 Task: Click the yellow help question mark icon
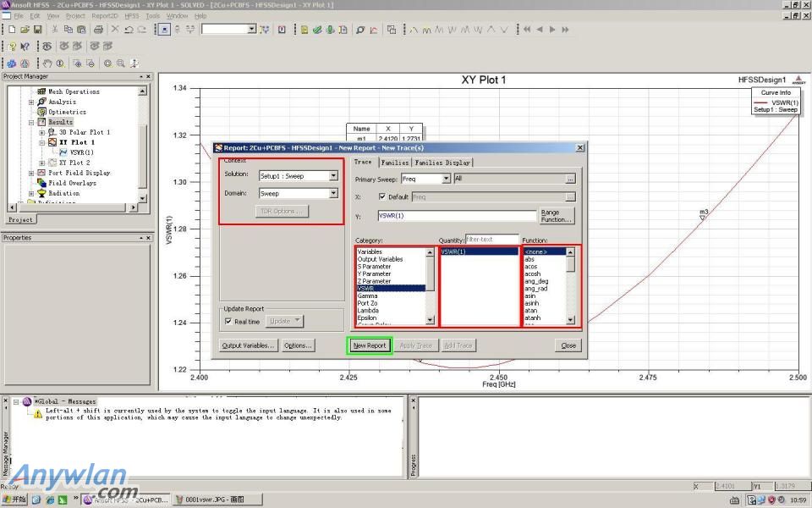coord(12,47)
